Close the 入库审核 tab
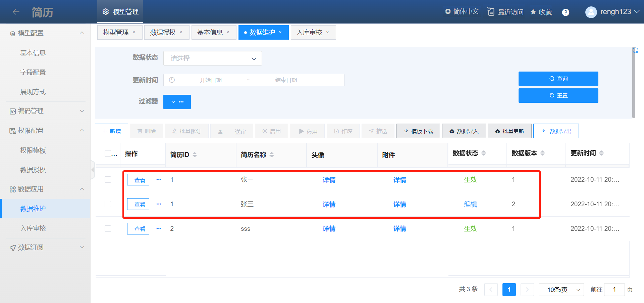The width and height of the screenshot is (644, 303). click(x=328, y=33)
